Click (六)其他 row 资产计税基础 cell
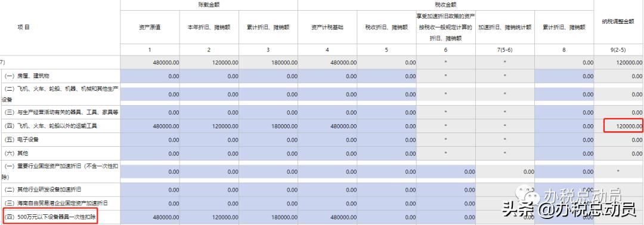Image resolution: width=644 pixels, height=225 pixels. [x=327, y=153]
